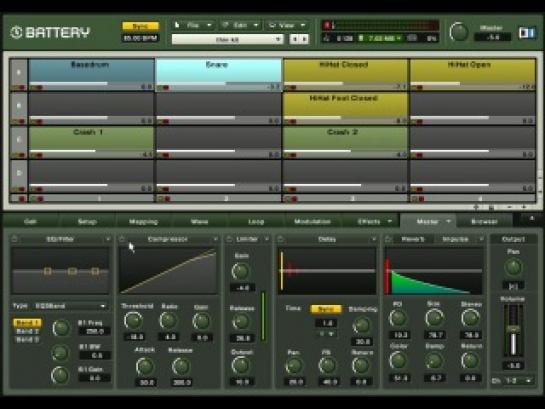Click the Compressor Threshold knob
Viewport: 545px width, 409px height.
coord(133,320)
